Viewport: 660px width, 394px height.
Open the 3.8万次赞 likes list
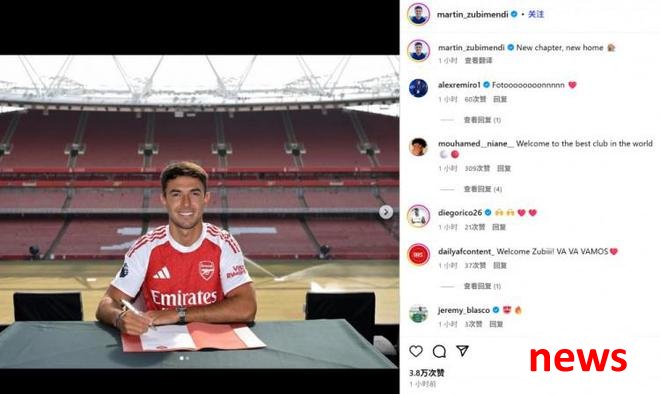pos(426,373)
